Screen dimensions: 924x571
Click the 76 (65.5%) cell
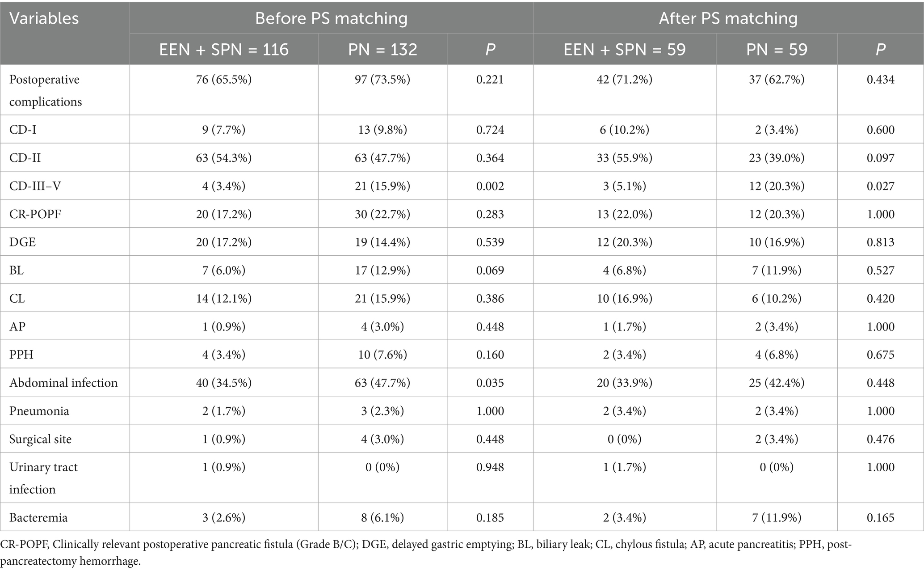tap(224, 80)
